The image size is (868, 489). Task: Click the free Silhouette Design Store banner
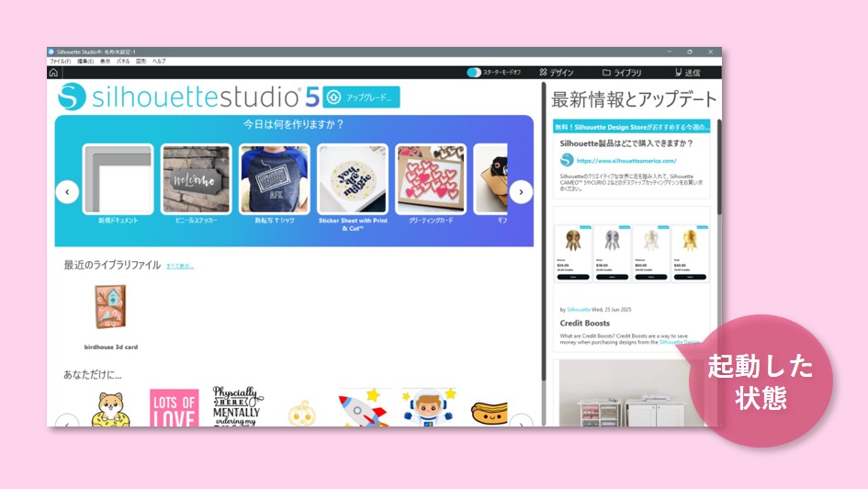click(632, 127)
